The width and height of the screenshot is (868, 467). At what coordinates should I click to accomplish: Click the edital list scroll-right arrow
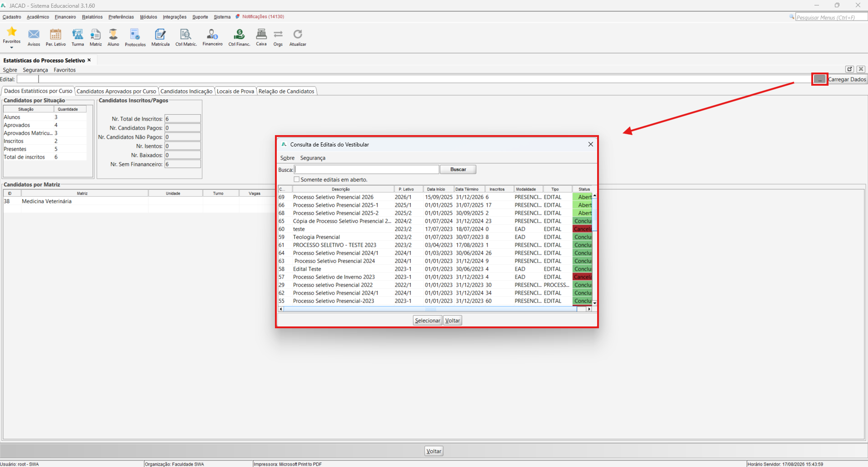589,309
